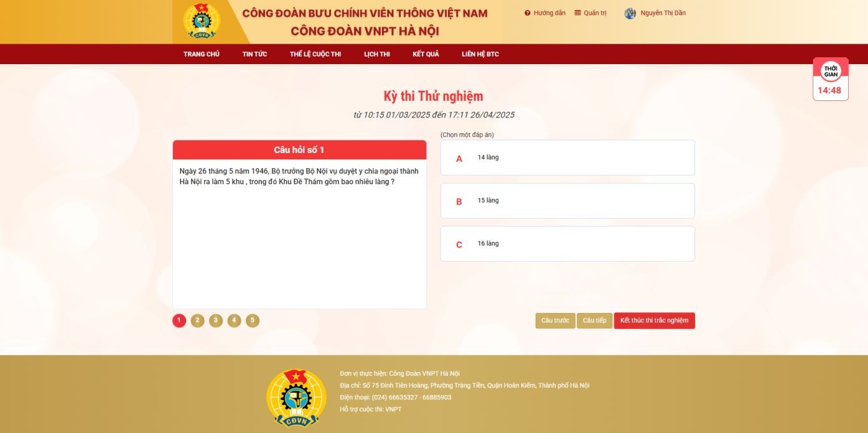
Task: Click the CĐVN logo in the footer
Action: tap(296, 397)
